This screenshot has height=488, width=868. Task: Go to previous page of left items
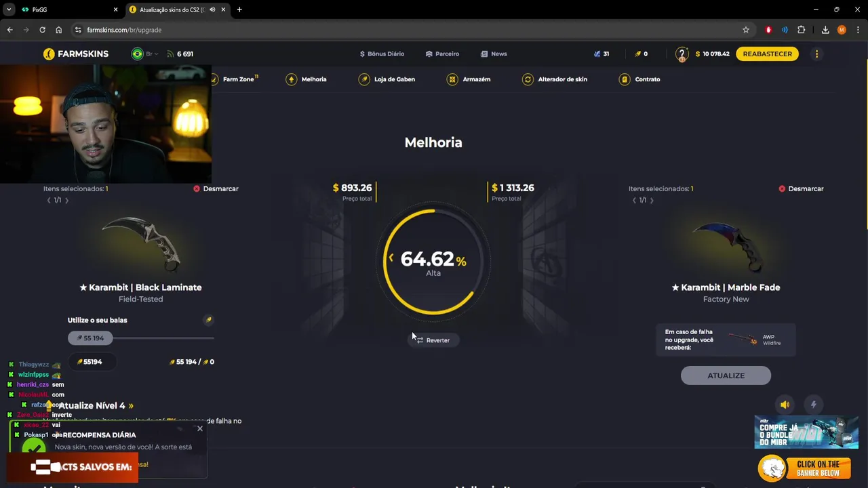48,201
